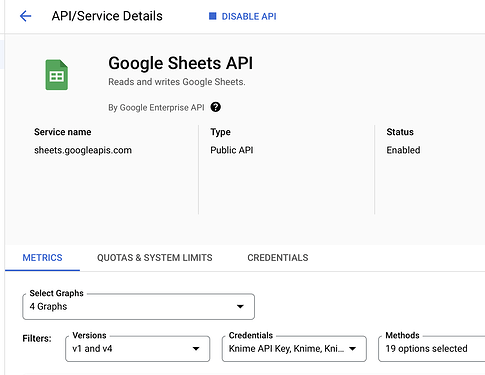The image size is (485, 375).
Task: Click the Disable API button
Action: point(243,16)
